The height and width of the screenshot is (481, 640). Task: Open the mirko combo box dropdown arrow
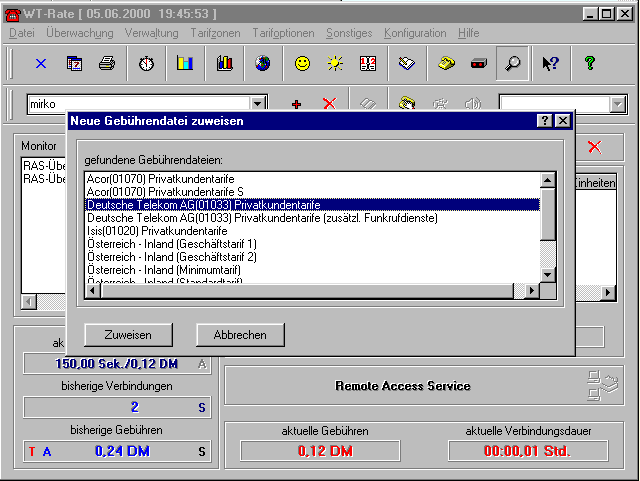pos(258,104)
